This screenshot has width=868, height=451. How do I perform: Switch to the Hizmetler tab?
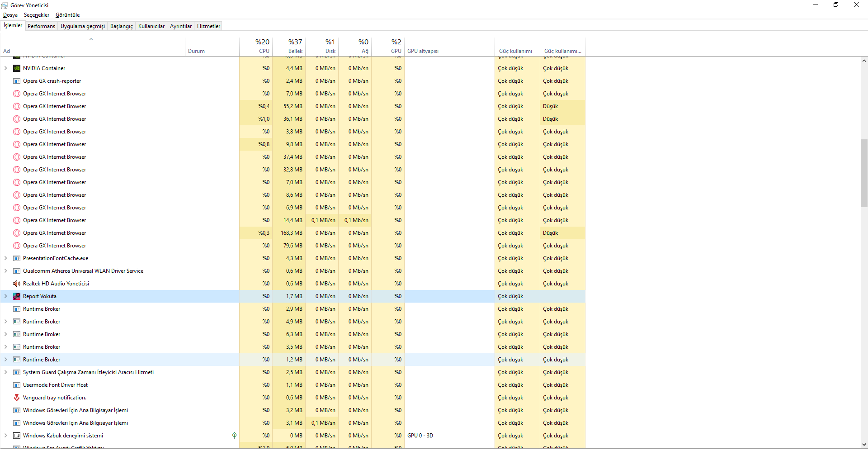tap(209, 26)
